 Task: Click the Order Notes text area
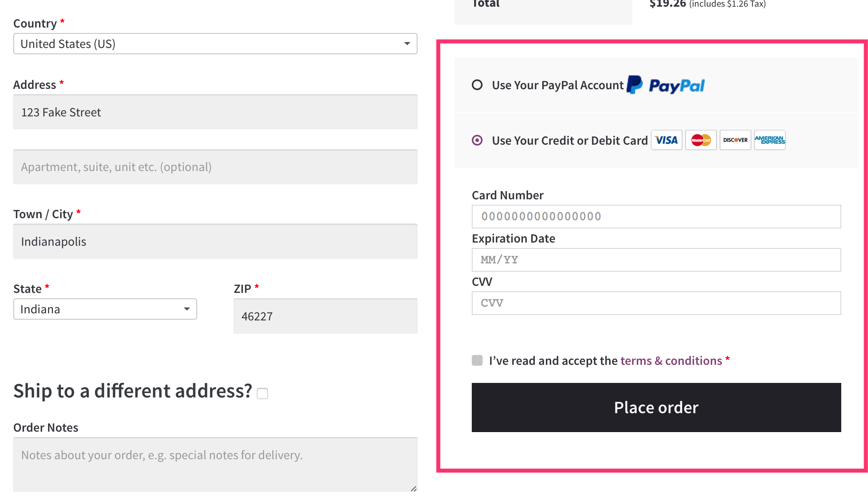215,464
